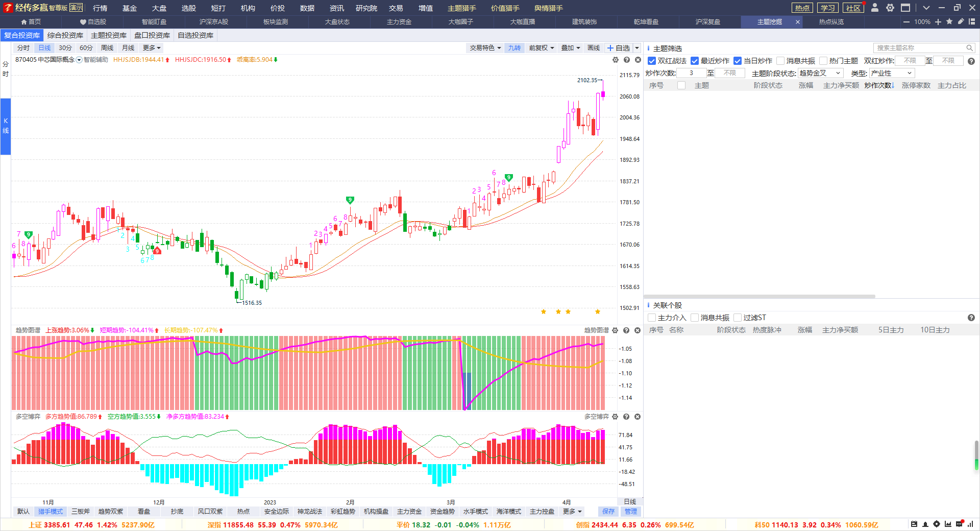Viewport: 980px width, 531px height.
Task: Enable the 热门主题 checkbox
Action: (x=823, y=61)
